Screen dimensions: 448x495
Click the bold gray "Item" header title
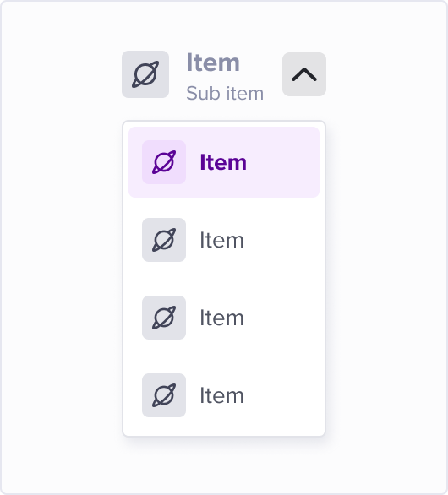click(x=213, y=63)
